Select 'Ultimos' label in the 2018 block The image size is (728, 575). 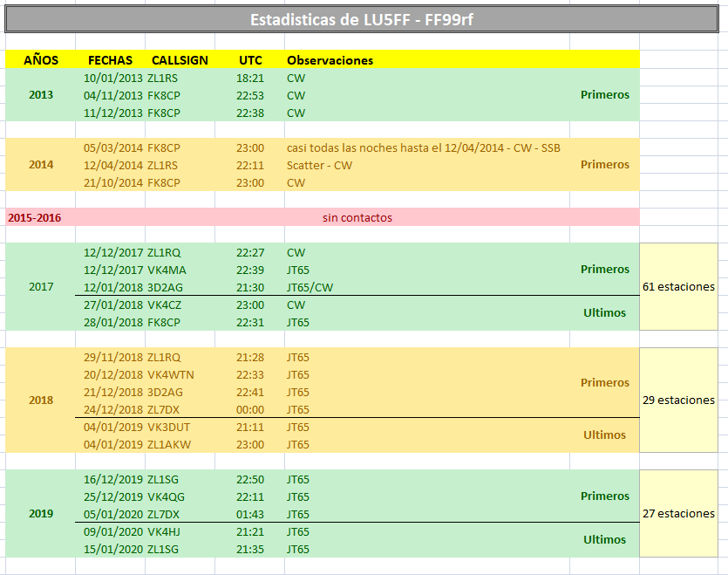pos(604,435)
